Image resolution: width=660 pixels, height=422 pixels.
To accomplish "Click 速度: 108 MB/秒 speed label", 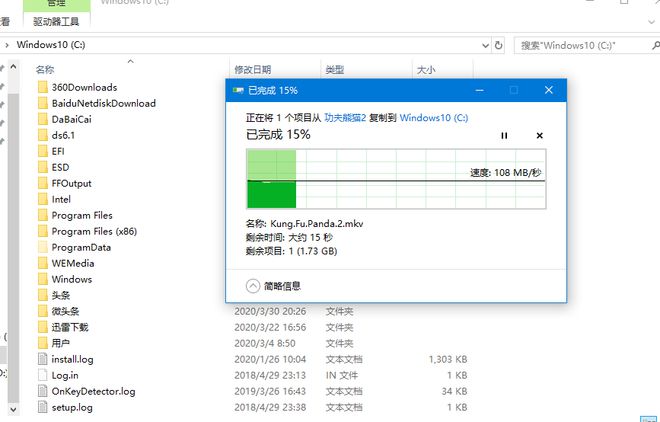I will (x=506, y=173).
